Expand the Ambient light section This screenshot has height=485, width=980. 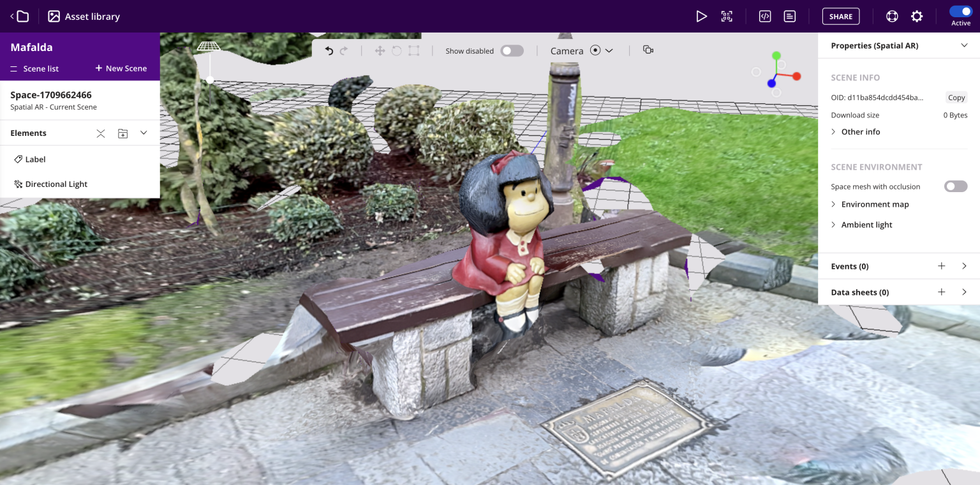867,224
